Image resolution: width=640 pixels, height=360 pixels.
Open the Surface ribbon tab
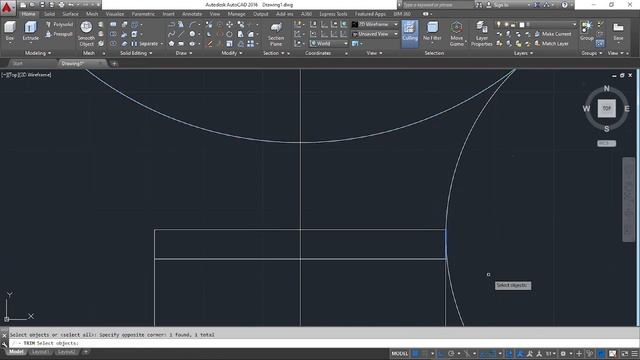tap(70, 14)
